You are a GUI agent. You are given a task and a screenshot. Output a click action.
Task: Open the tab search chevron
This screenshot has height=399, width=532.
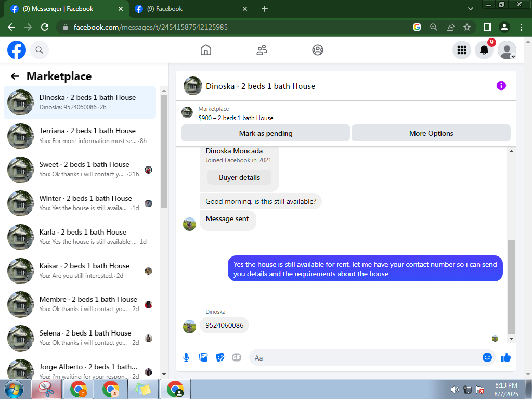[470, 9]
